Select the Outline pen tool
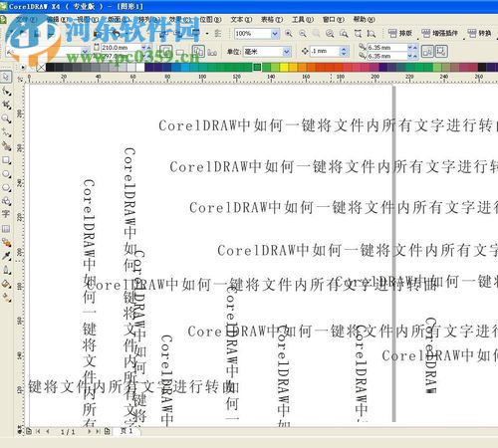The width and height of the screenshot is (498, 448). point(6,270)
